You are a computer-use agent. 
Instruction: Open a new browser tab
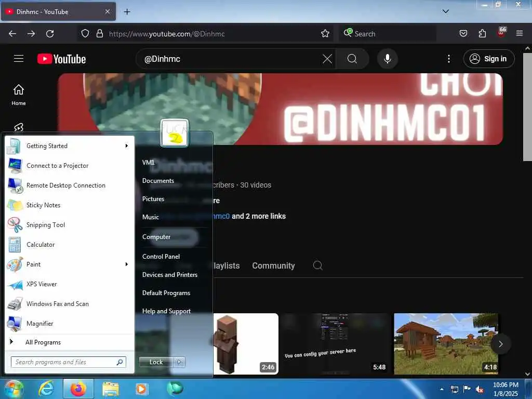click(127, 12)
